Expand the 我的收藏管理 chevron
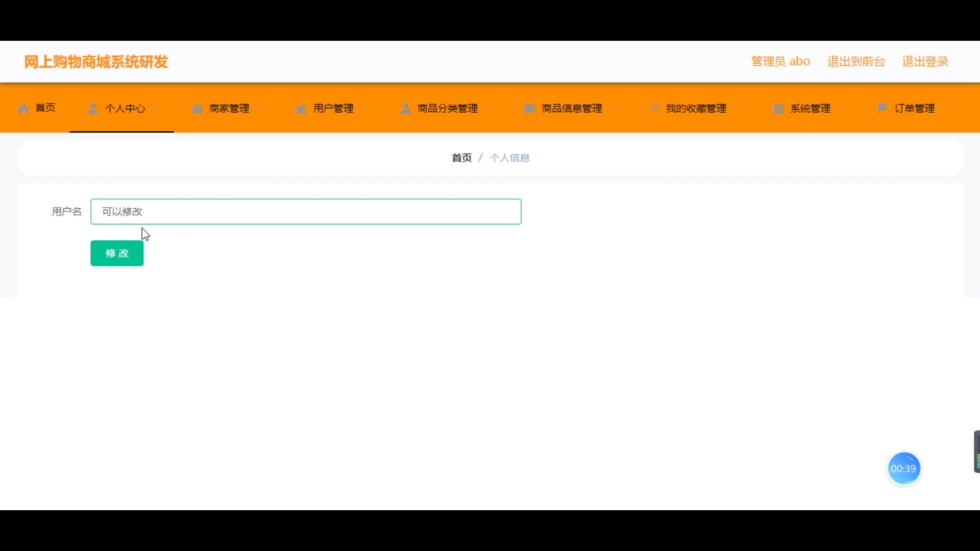This screenshot has height=551, width=980. pyautogui.click(x=737, y=108)
